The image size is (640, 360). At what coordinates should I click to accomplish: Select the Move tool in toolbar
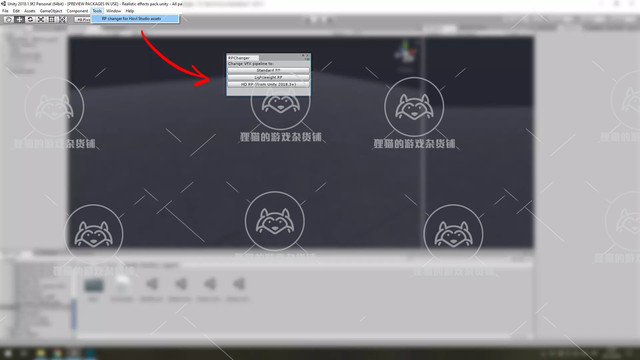tap(19, 19)
